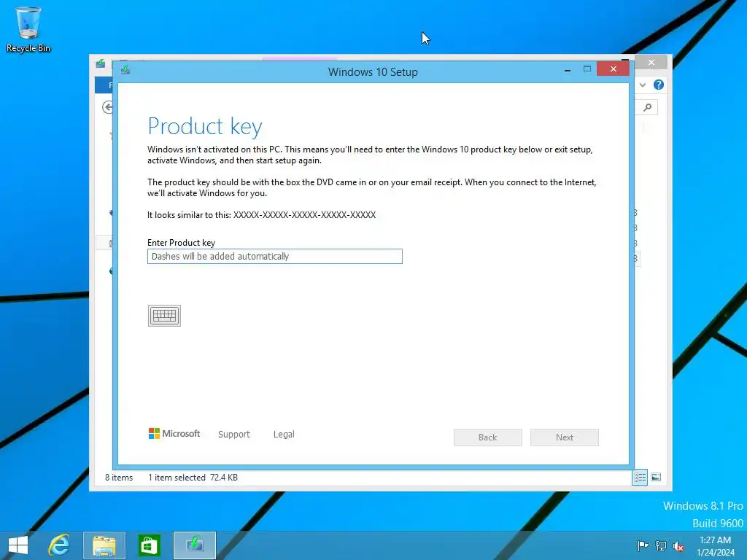The height and width of the screenshot is (560, 747).
Task: Click the Enter Product key field
Action: 274,256
